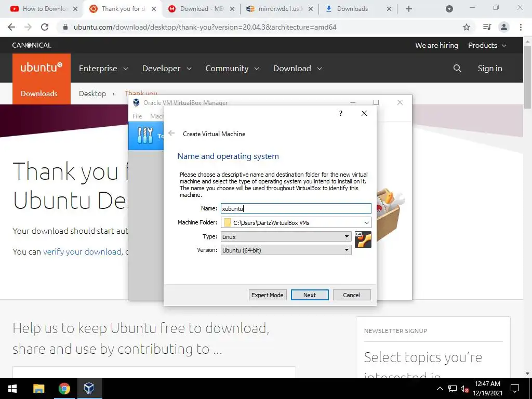
Task: Switch to Expert Mode
Action: pyautogui.click(x=268, y=295)
